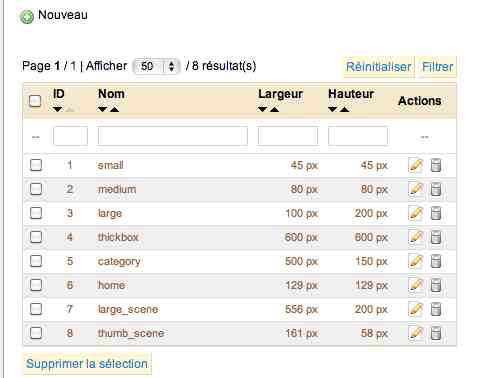Delete the medium image type
This screenshot has height=378, width=504.
point(436,189)
